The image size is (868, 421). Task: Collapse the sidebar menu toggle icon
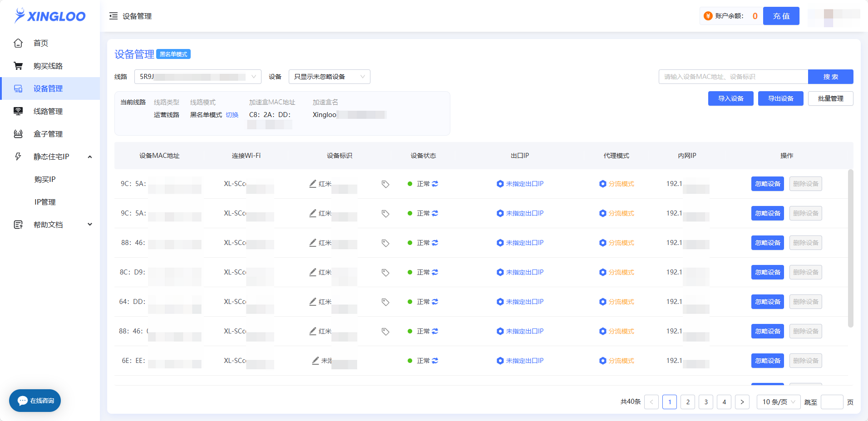tap(113, 16)
